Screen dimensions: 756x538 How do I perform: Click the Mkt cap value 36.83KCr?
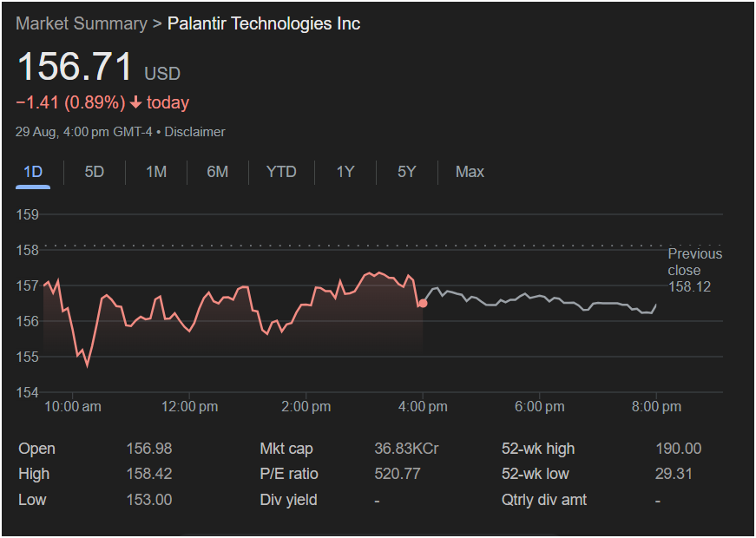pyautogui.click(x=405, y=449)
